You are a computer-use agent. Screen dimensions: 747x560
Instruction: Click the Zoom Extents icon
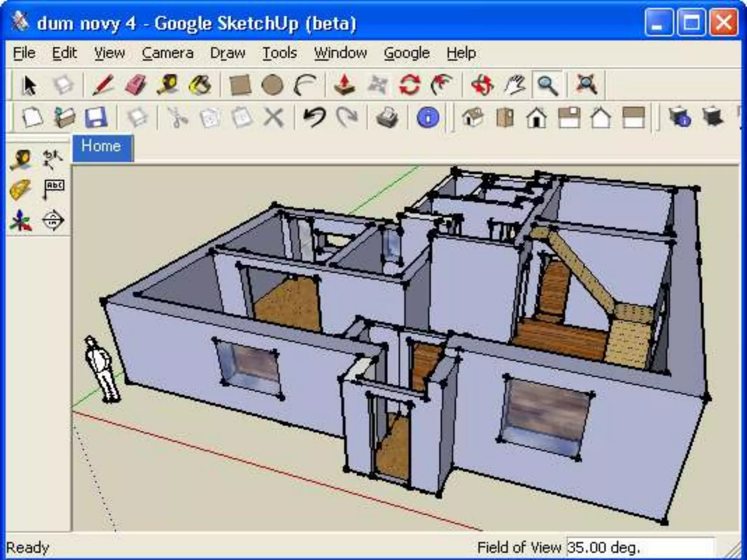pos(586,85)
